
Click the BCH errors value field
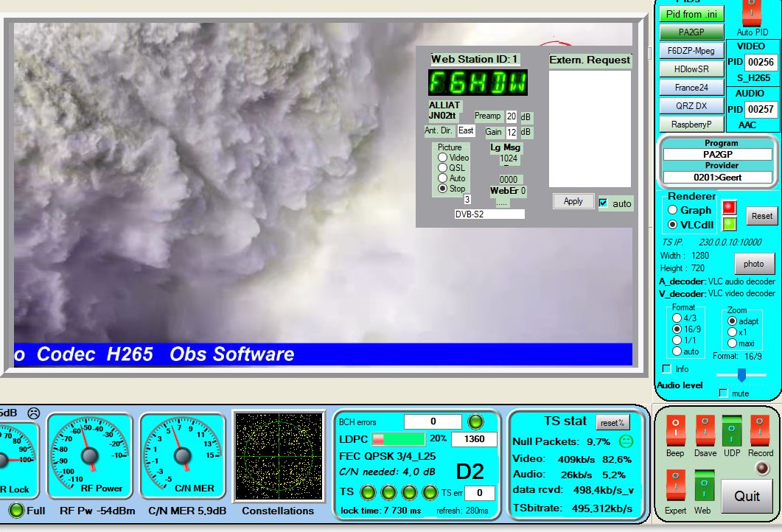pyautogui.click(x=433, y=421)
